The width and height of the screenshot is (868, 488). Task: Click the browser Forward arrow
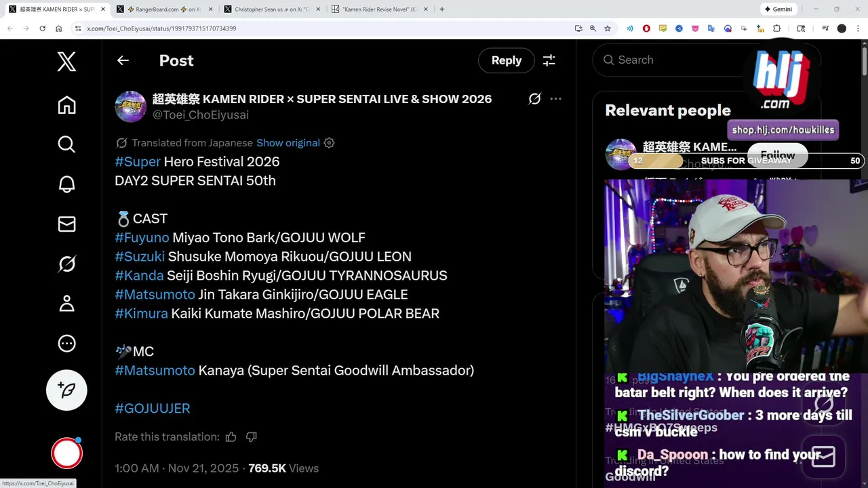click(x=26, y=28)
